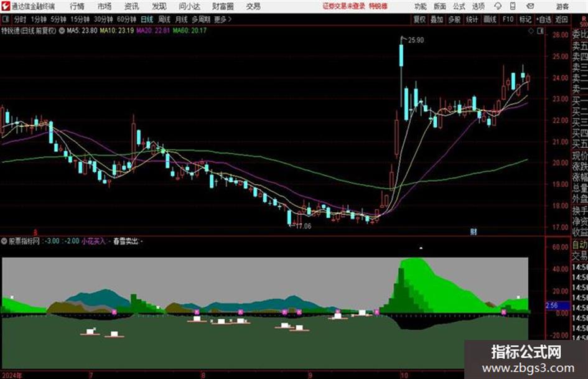Switch to 15分钟 period tab

coord(80,19)
